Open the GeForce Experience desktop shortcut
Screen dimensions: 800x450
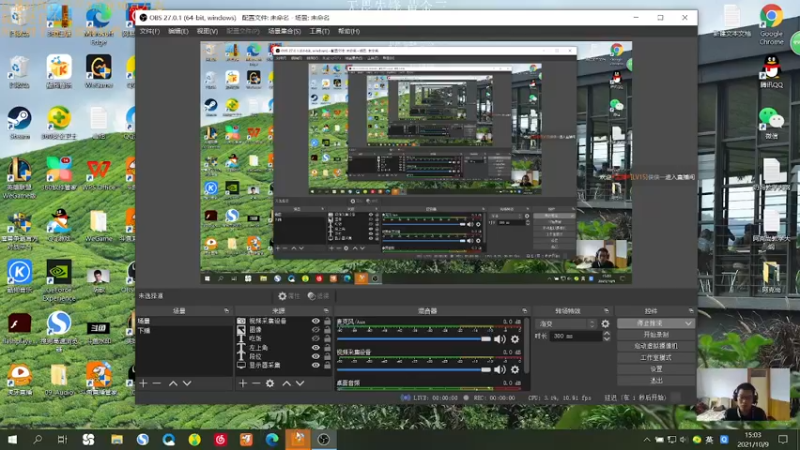(59, 281)
